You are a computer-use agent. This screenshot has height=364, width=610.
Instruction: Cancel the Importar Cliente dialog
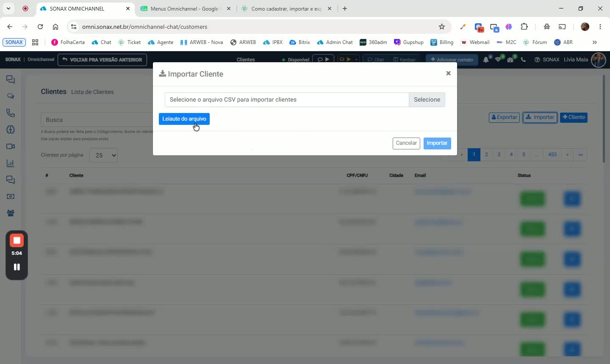406,143
